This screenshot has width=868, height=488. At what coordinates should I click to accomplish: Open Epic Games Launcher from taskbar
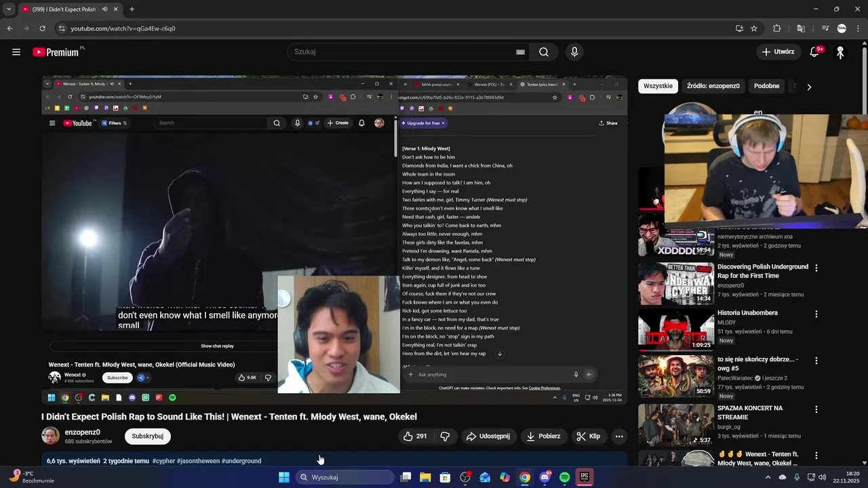pyautogui.click(x=585, y=477)
